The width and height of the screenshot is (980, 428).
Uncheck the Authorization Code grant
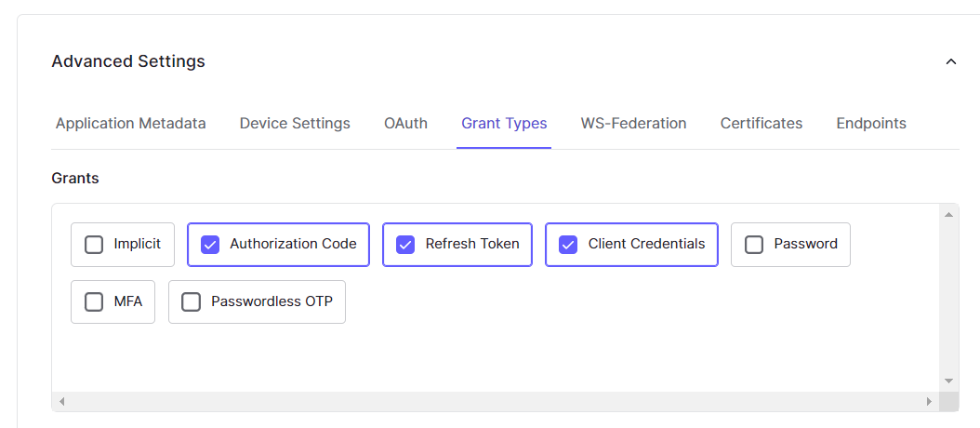(210, 245)
